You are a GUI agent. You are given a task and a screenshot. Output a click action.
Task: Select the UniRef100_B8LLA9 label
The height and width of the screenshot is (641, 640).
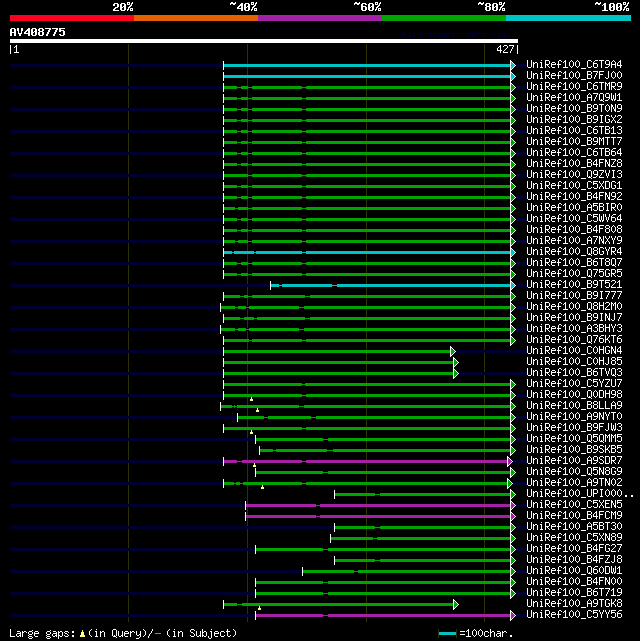(x=574, y=406)
